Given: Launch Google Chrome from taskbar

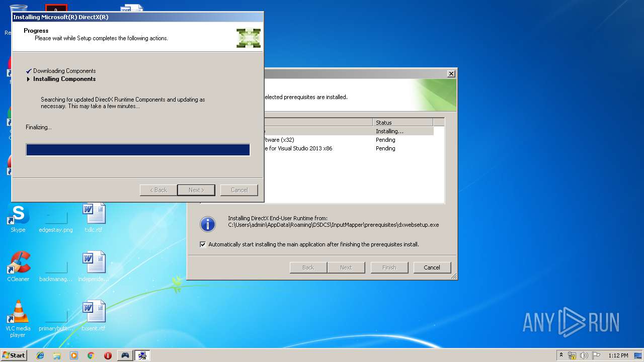Looking at the screenshot, I should 91,355.
